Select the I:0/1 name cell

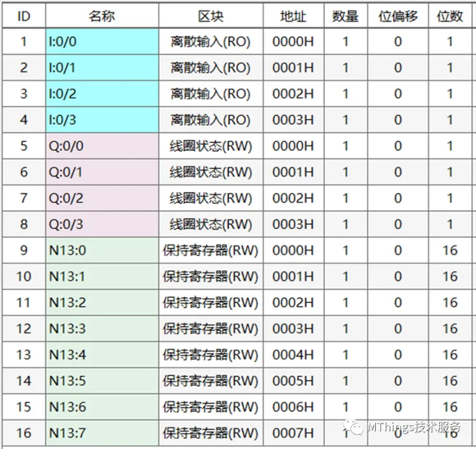[102, 68]
